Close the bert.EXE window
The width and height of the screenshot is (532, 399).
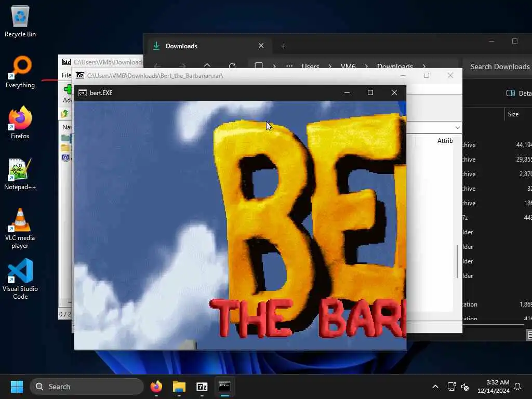point(394,92)
